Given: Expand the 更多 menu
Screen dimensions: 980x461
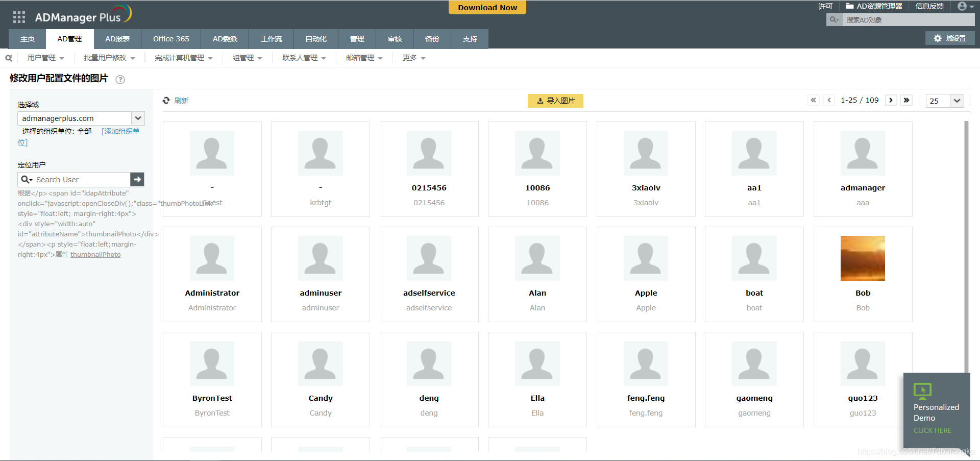Looking at the screenshot, I should tap(414, 58).
